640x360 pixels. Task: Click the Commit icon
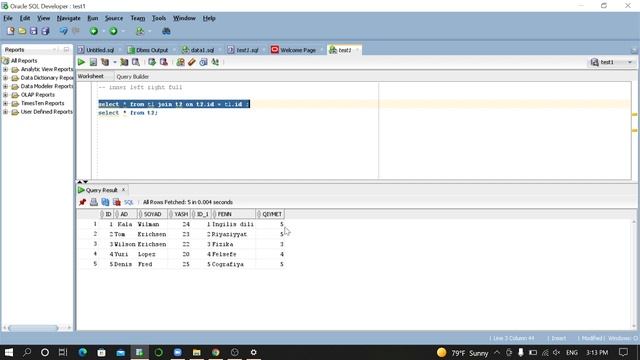point(152,62)
